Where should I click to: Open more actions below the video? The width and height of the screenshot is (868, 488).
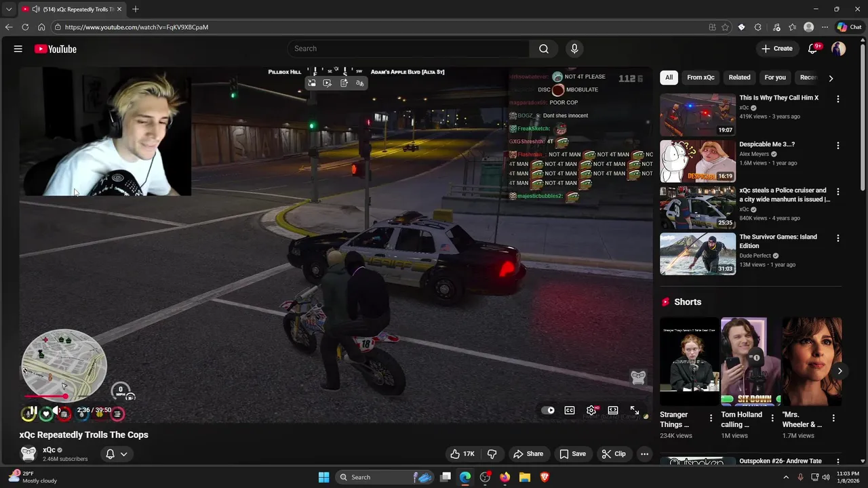pos(645,454)
